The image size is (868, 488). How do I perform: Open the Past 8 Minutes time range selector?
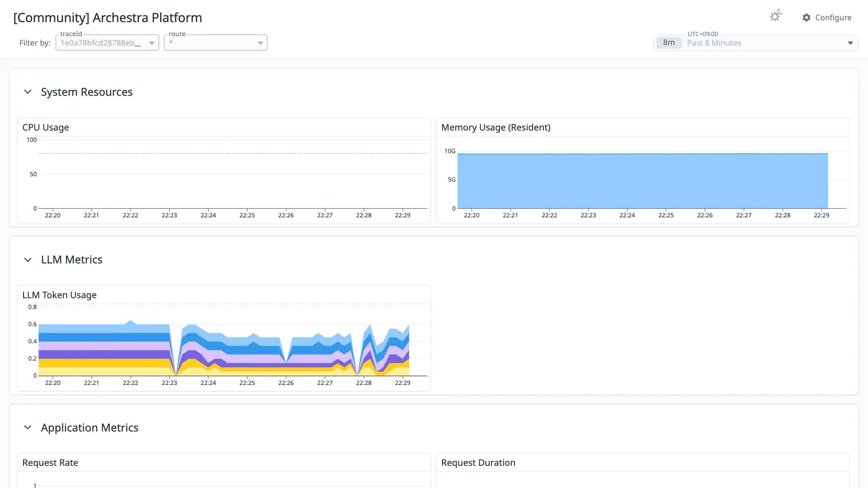[x=756, y=43]
